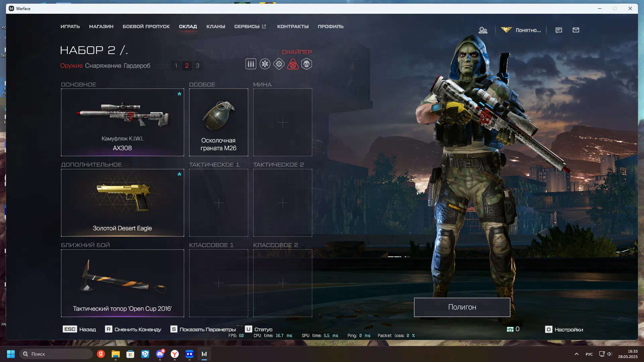Select loadout set 2
Image resolution: width=644 pixels, height=362 pixels.
187,66
